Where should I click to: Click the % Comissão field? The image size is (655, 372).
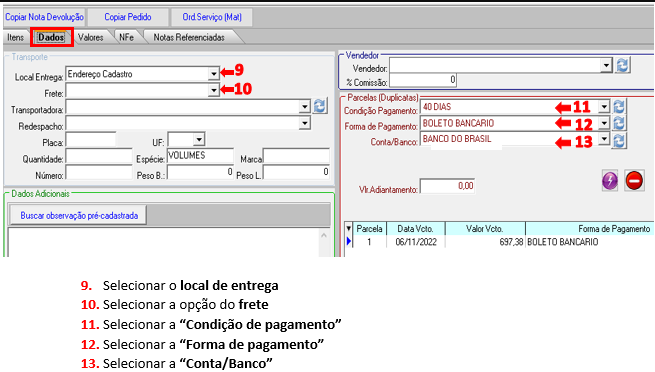pos(423,80)
